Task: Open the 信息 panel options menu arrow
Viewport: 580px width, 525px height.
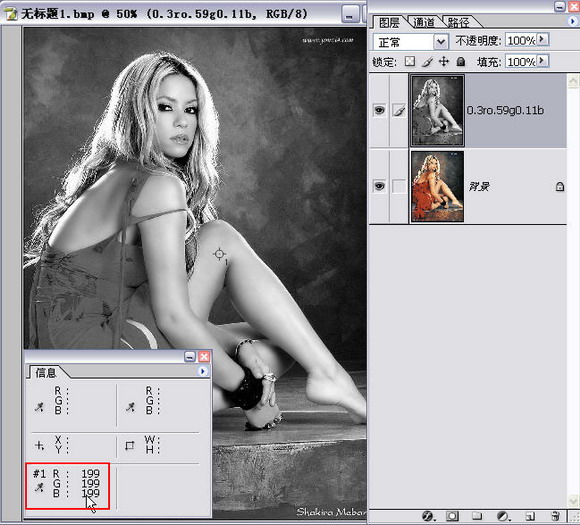Action: point(202,371)
